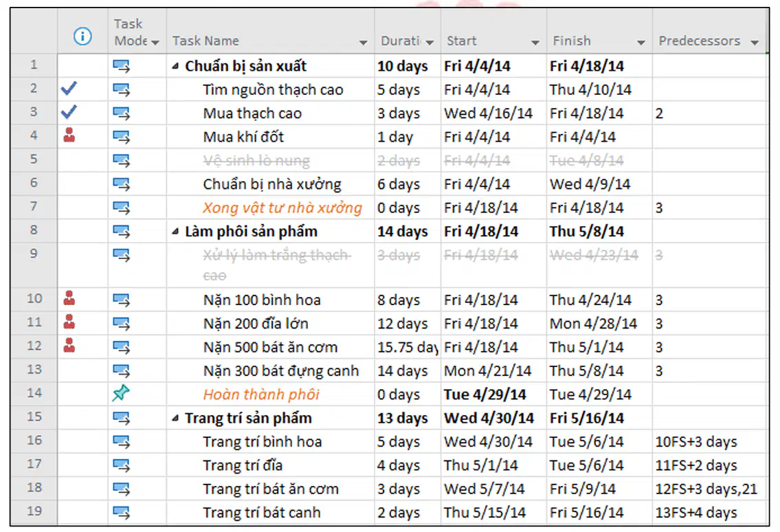
Task: Click the overallocated resource icon on row 4
Action: pyautogui.click(x=69, y=135)
